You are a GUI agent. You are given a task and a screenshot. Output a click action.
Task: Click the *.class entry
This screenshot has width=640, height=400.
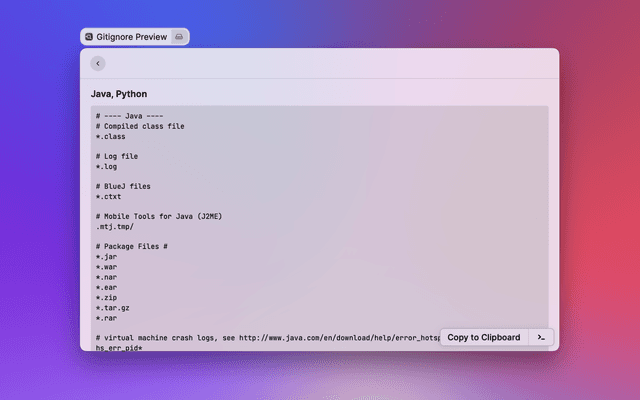coord(111,136)
